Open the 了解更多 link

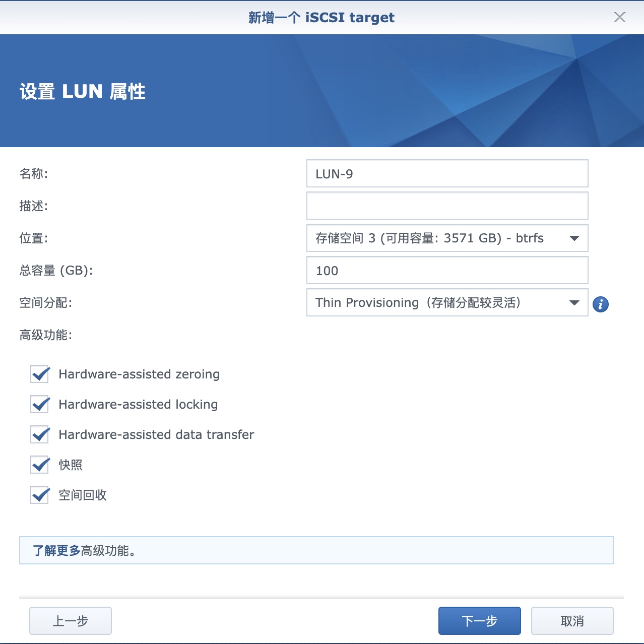tap(56, 551)
